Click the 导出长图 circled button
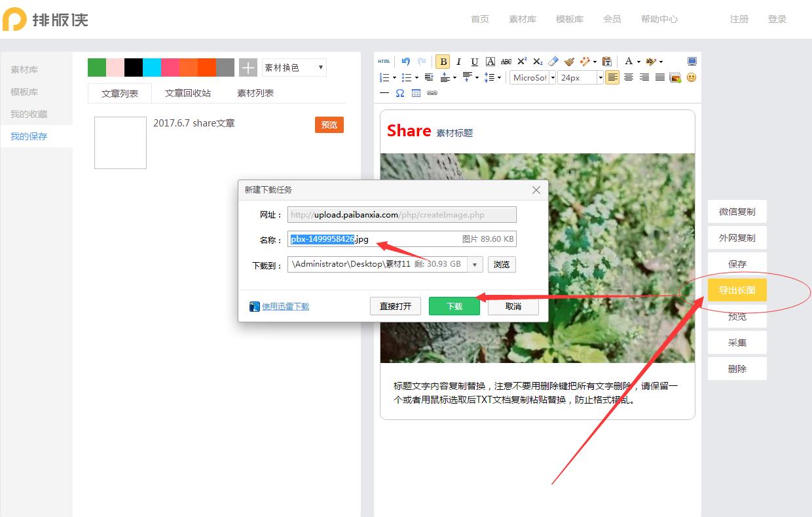 [x=737, y=290]
